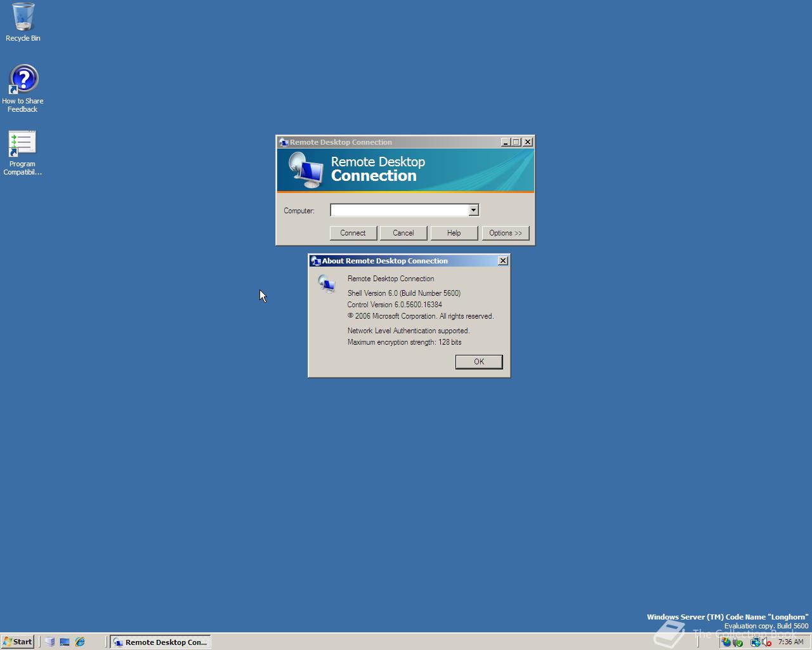Click the 'Computer:' label
812x650 pixels.
pos(299,211)
